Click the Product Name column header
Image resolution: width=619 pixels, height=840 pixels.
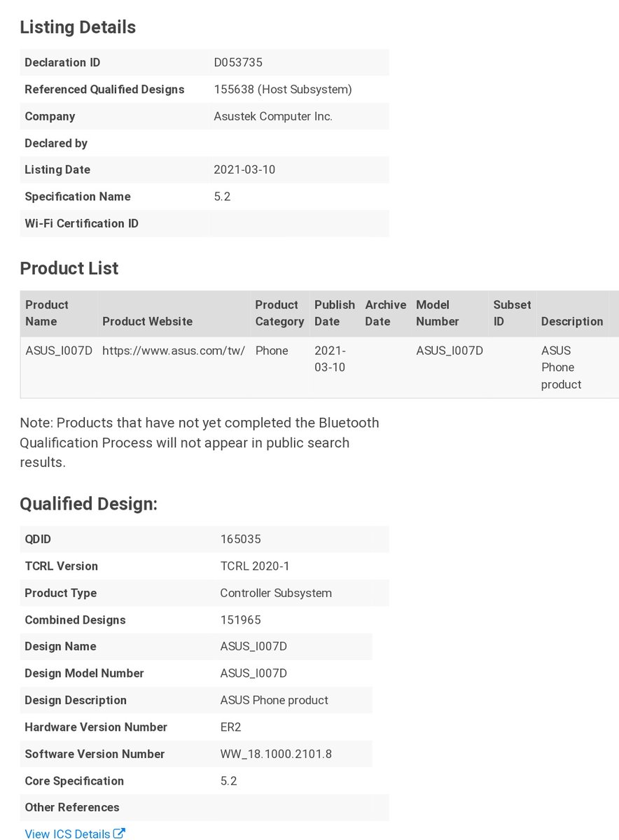pos(47,313)
